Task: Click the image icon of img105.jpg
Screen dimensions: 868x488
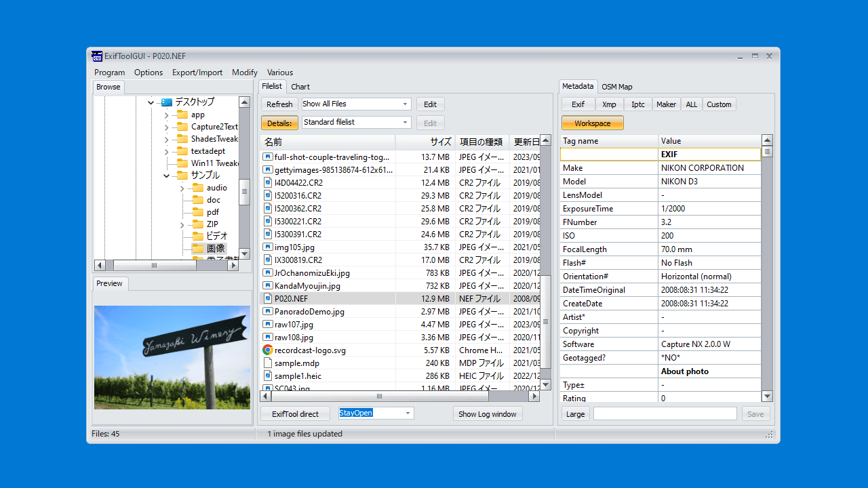Action: pos(268,247)
